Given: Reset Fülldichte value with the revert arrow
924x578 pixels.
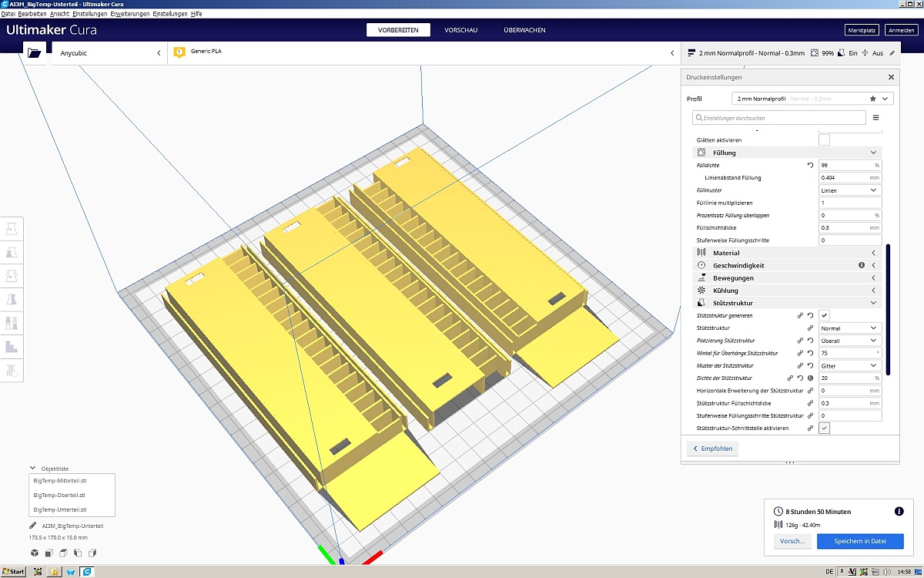Looking at the screenshot, I should [x=810, y=165].
